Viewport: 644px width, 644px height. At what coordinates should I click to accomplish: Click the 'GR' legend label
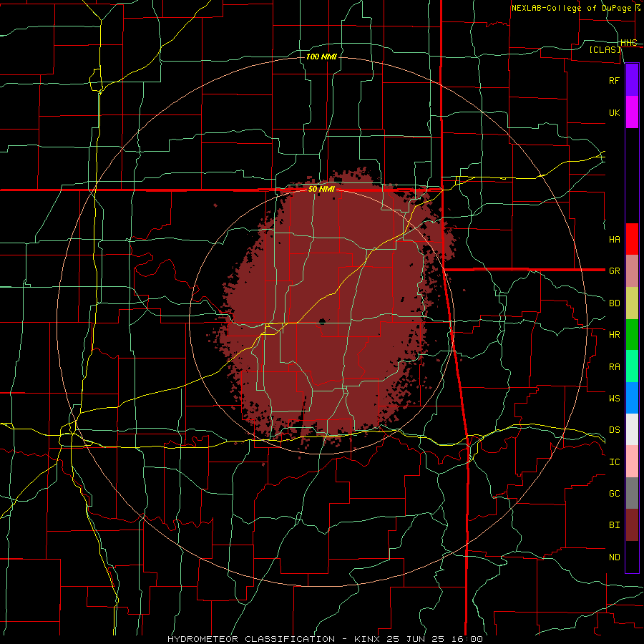coord(615,271)
